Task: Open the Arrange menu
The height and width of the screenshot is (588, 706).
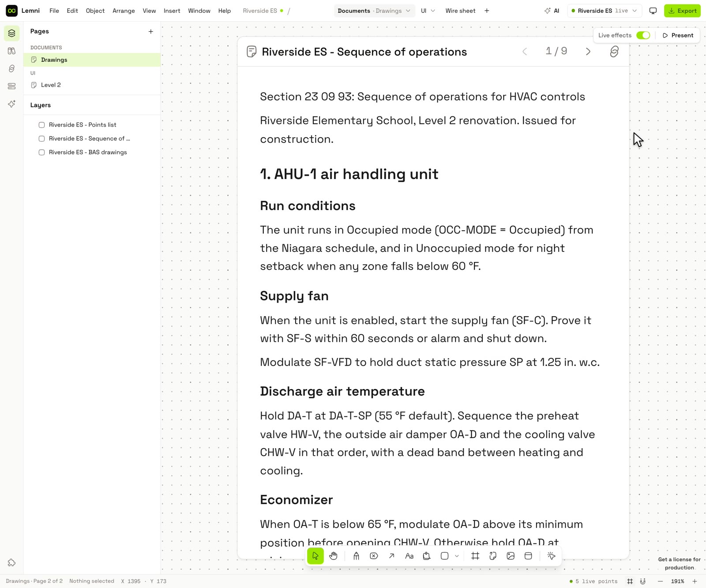Action: click(x=124, y=11)
